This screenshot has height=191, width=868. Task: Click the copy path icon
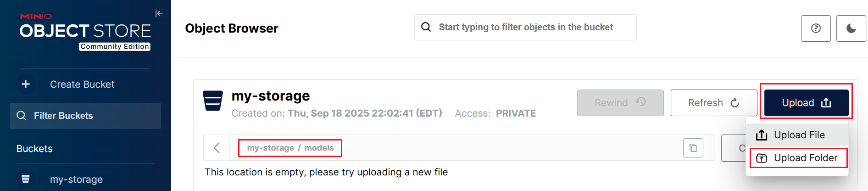tap(693, 148)
